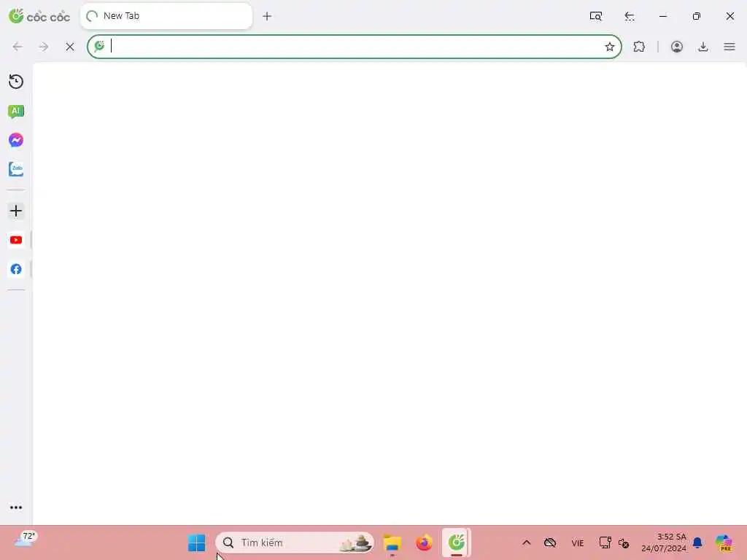Open browsing history from the sidebar clock icon

click(x=16, y=82)
